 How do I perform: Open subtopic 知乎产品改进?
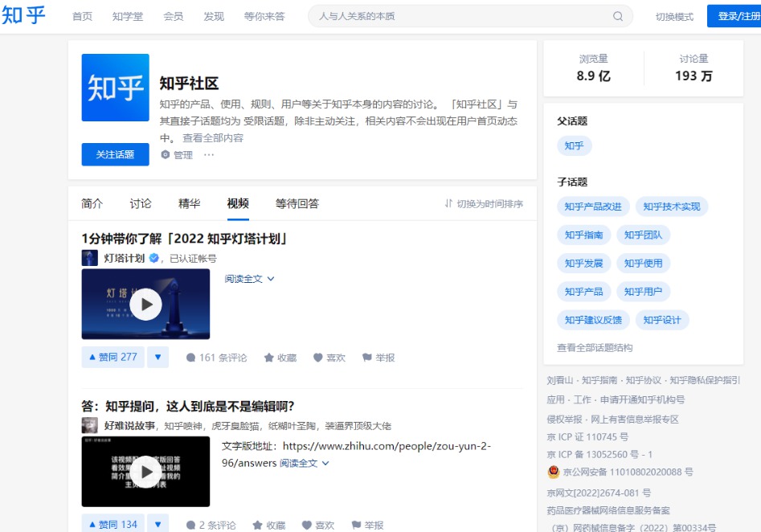(x=593, y=207)
